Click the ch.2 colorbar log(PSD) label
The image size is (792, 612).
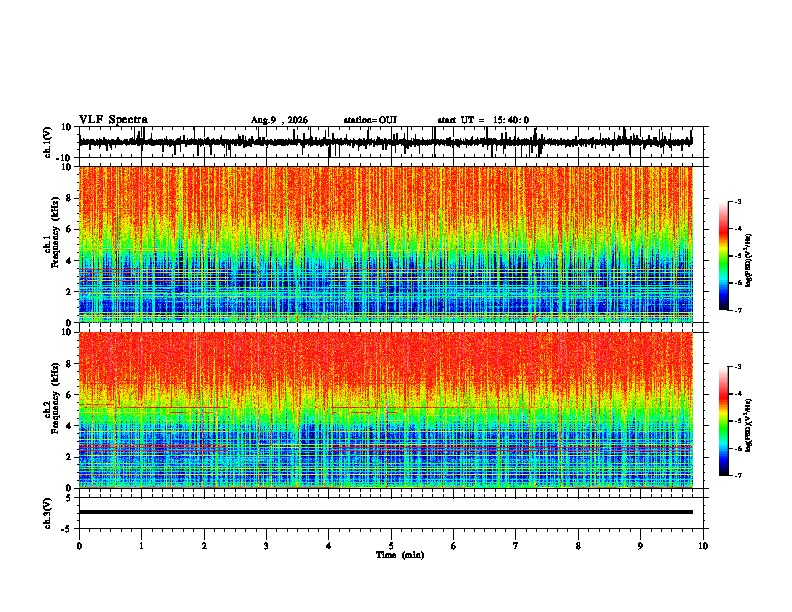point(748,425)
